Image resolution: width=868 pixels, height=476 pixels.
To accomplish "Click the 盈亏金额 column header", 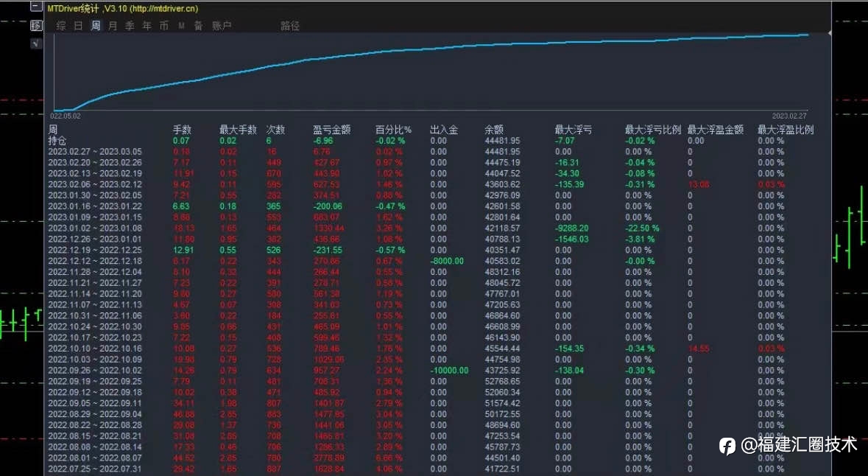I will click(331, 130).
